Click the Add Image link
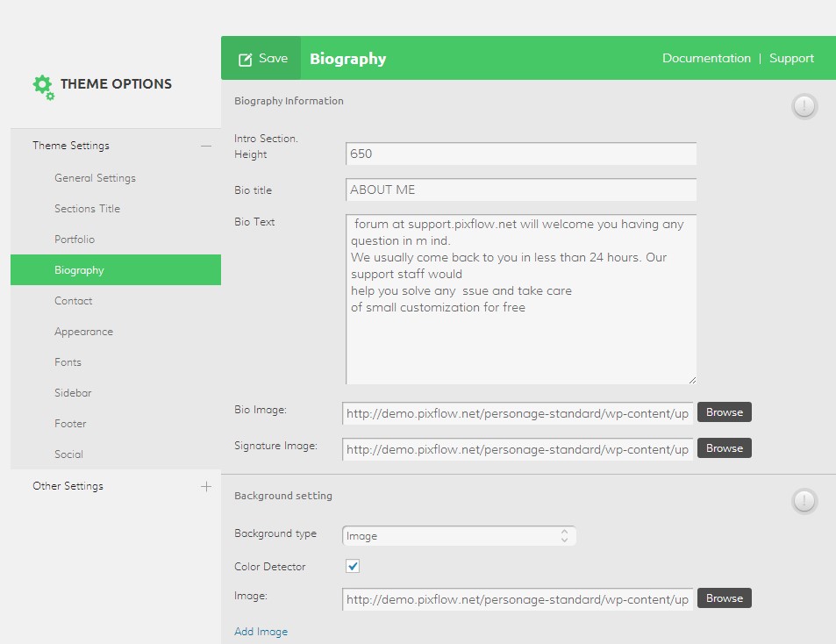Image resolution: width=836 pixels, height=644 pixels. coord(261,632)
